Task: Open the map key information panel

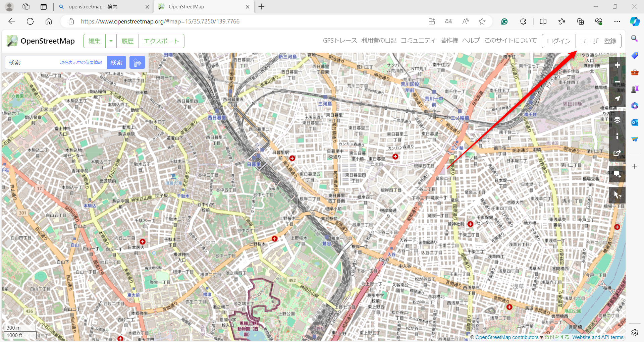Action: click(x=617, y=136)
